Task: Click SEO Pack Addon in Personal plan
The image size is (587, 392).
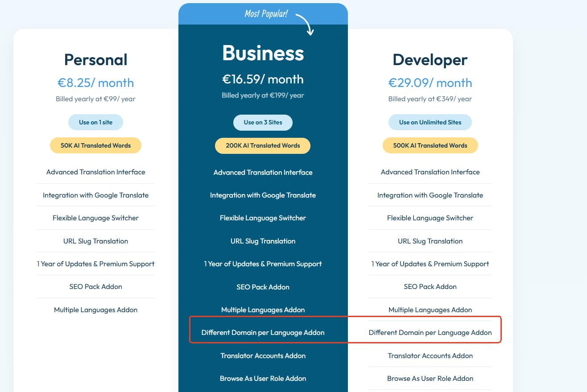Action: pos(95,287)
